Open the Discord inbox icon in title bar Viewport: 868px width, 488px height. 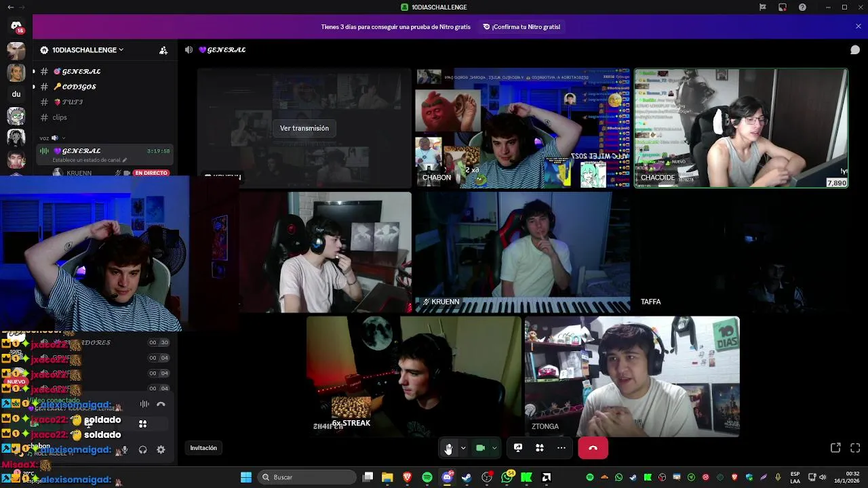coord(783,7)
